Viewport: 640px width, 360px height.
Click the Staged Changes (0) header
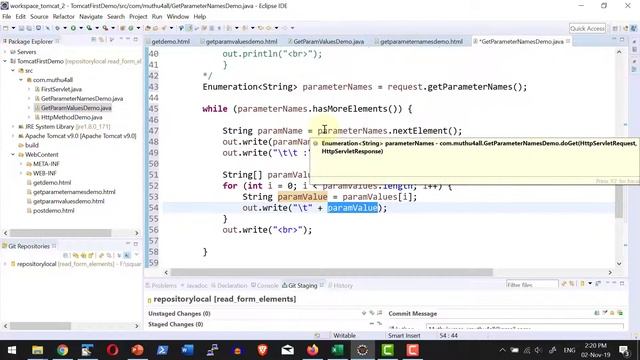pyautogui.click(x=176, y=324)
